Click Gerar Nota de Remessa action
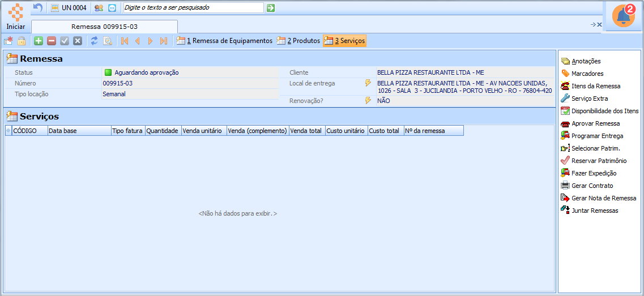The image size is (644, 296). pyautogui.click(x=599, y=198)
